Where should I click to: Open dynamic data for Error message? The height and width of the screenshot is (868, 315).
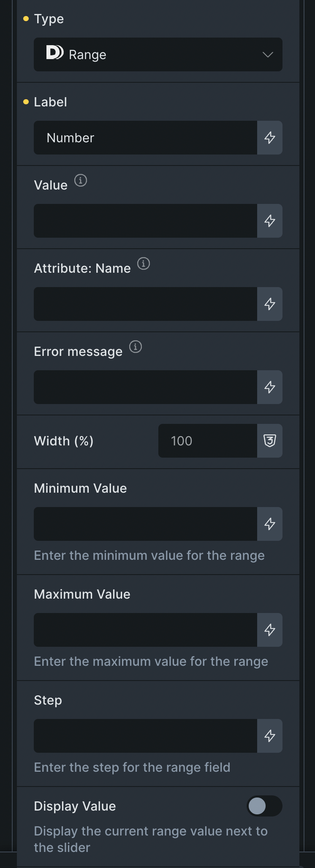coord(270,387)
